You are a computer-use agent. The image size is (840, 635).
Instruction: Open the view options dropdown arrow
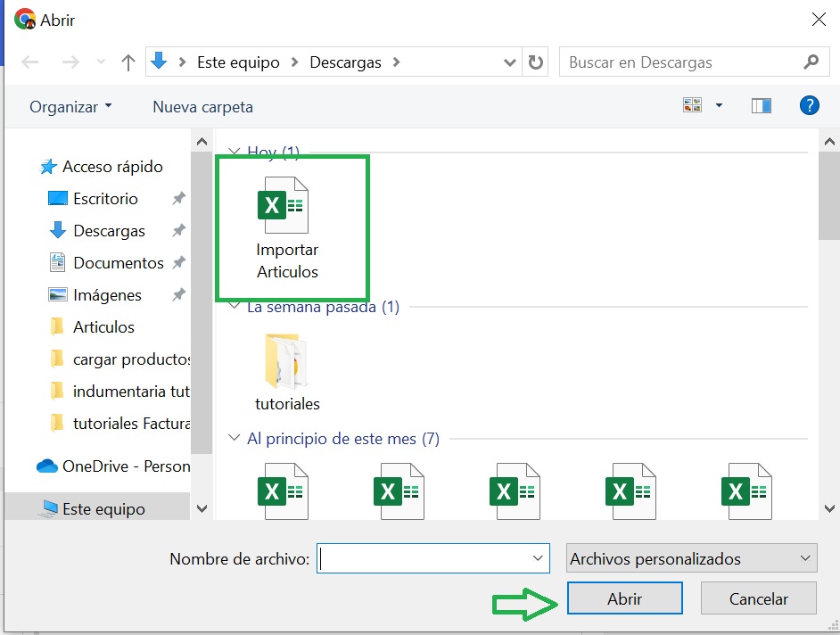pyautogui.click(x=719, y=106)
